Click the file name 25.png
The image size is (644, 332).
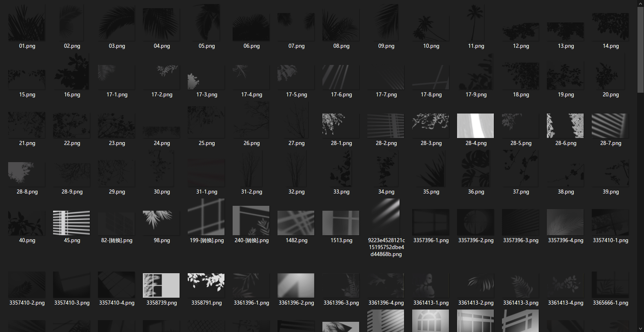[207, 143]
